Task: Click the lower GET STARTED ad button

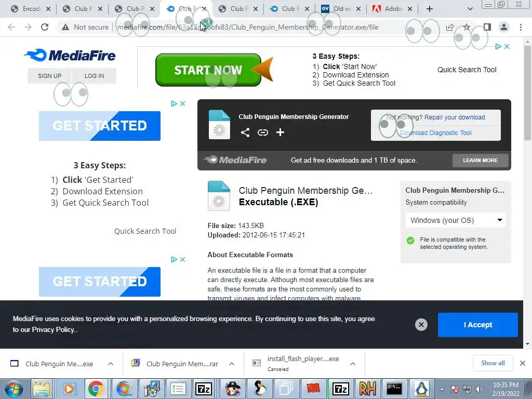Action: tap(100, 282)
